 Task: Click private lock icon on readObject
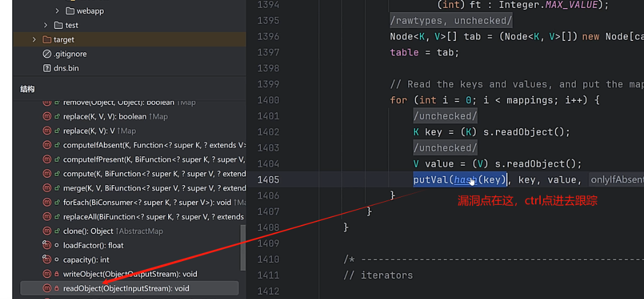pyautogui.click(x=57, y=289)
